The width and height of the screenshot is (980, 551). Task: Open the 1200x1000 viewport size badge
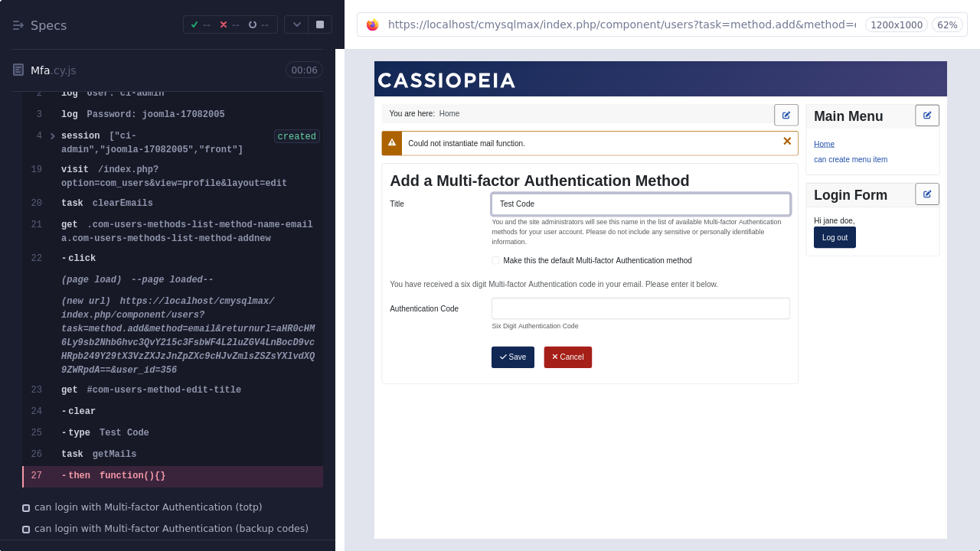click(x=896, y=24)
